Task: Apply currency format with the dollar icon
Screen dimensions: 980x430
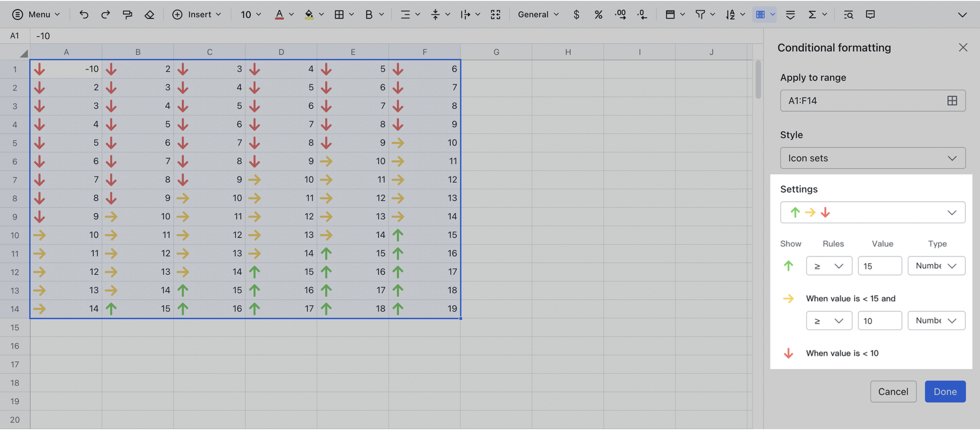Action: [x=576, y=14]
